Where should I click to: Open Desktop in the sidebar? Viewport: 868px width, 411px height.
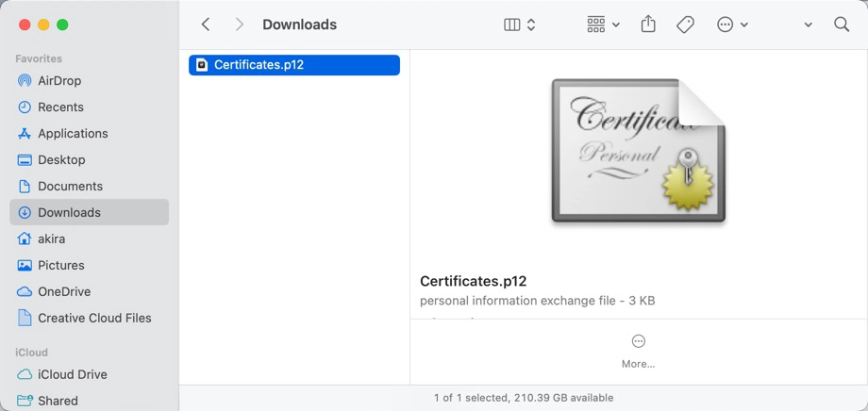click(x=89, y=160)
